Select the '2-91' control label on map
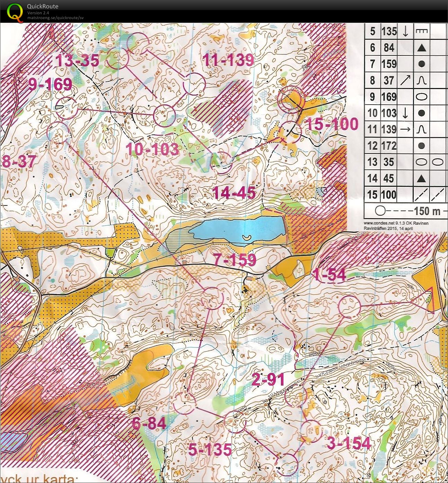448x483 pixels. [268, 380]
